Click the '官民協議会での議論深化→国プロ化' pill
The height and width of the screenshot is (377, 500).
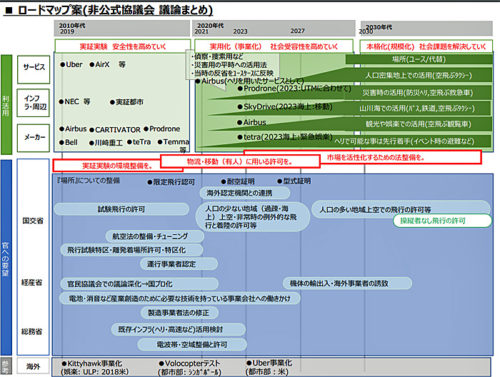tap(139, 284)
